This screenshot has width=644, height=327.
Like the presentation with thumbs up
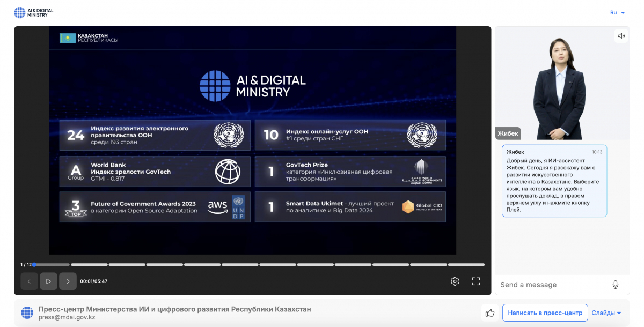pyautogui.click(x=489, y=313)
